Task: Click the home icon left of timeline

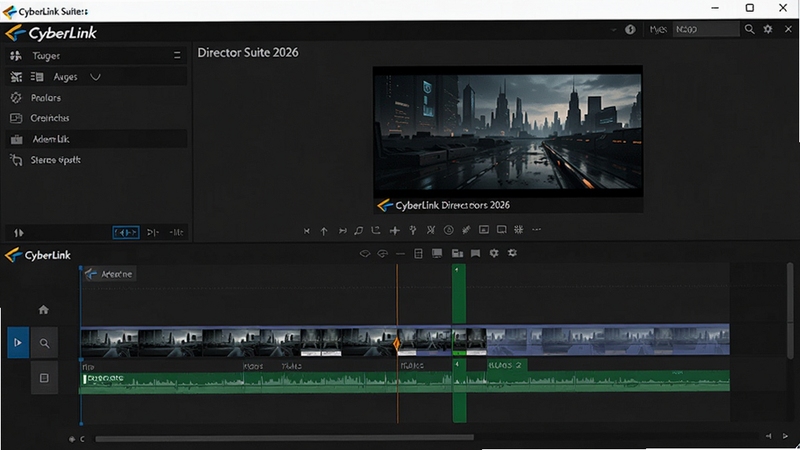Action: tap(43, 310)
